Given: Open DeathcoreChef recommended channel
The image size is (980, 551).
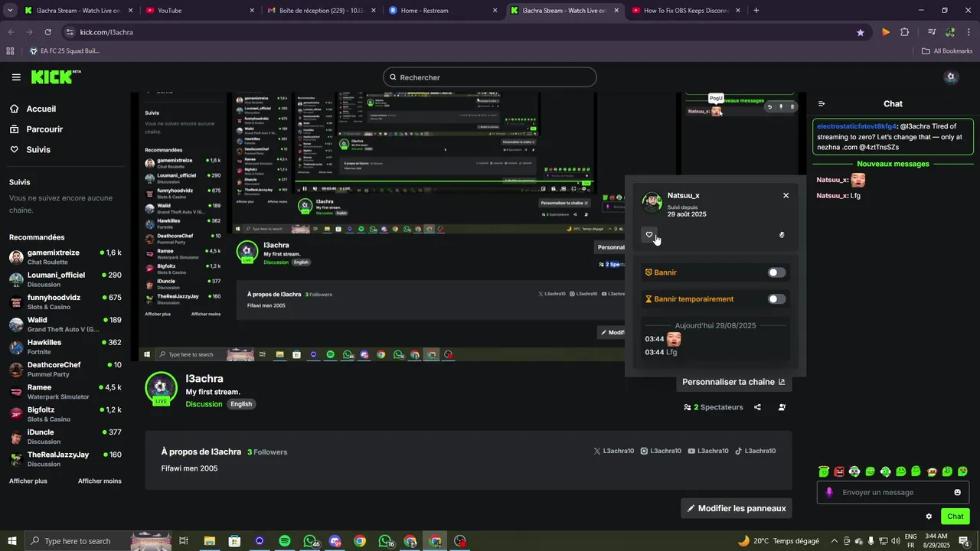Looking at the screenshot, I should [x=66, y=370].
